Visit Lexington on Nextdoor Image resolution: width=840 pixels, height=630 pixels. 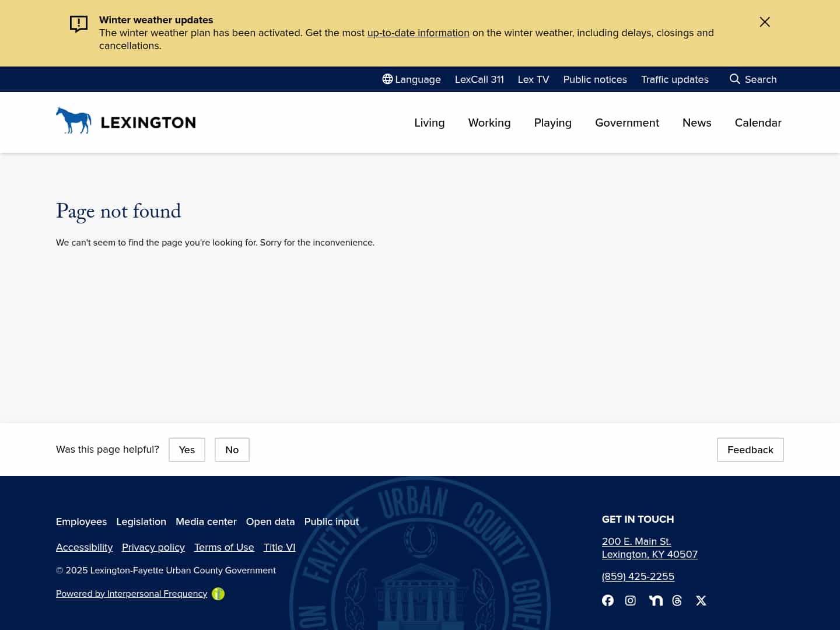coord(656,600)
